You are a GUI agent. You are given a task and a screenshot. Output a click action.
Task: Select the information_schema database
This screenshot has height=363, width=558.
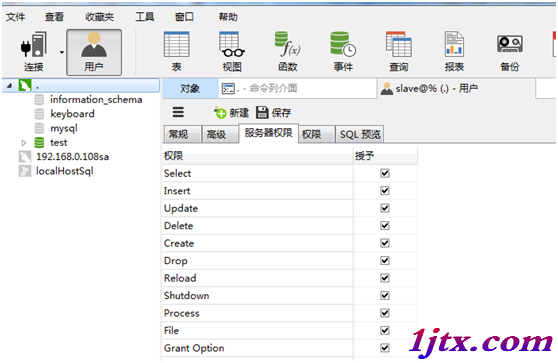[96, 100]
